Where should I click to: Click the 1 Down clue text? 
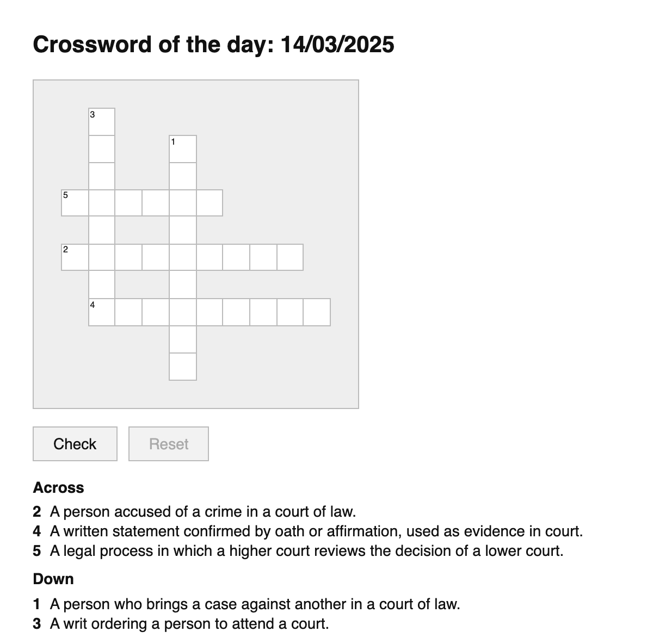pos(255,604)
